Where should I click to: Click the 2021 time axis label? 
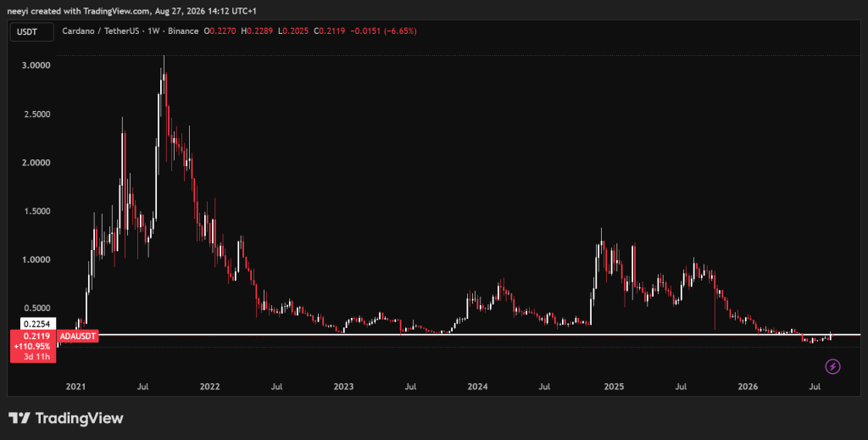point(75,387)
